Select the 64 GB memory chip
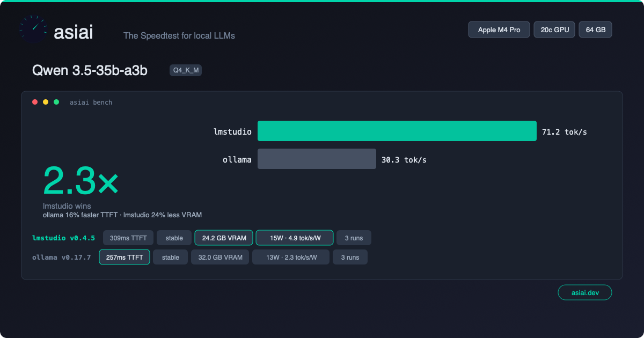This screenshot has width=644, height=338. pyautogui.click(x=595, y=30)
